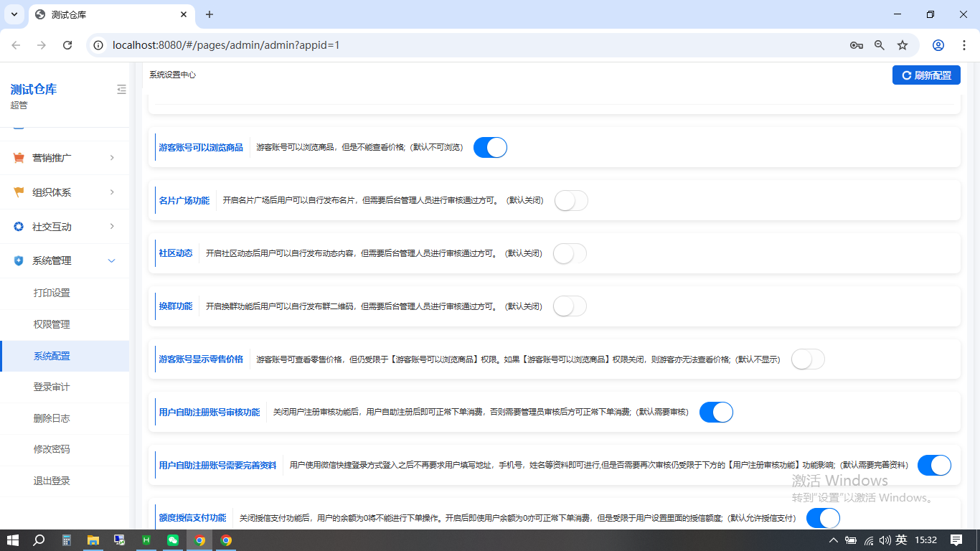Disable 游客账号可以浏览商品 toggle
Image resolution: width=980 pixels, height=551 pixels.
tap(490, 148)
